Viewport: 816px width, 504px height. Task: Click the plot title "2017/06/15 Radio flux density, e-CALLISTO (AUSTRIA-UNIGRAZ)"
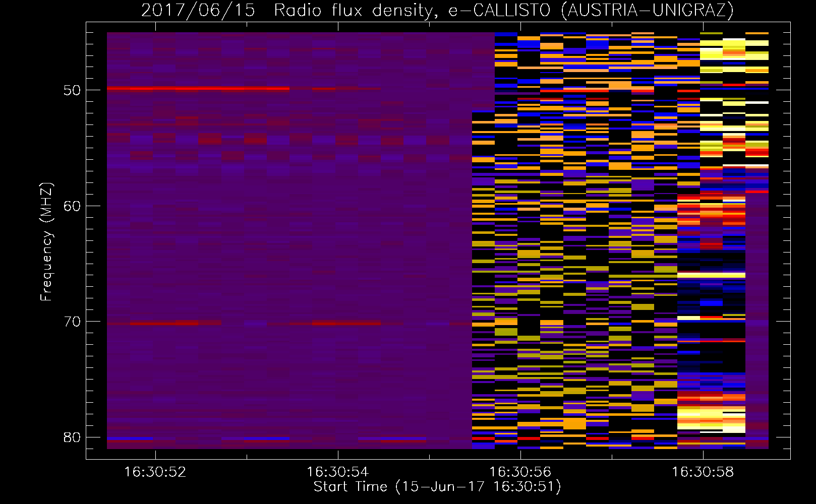437,10
